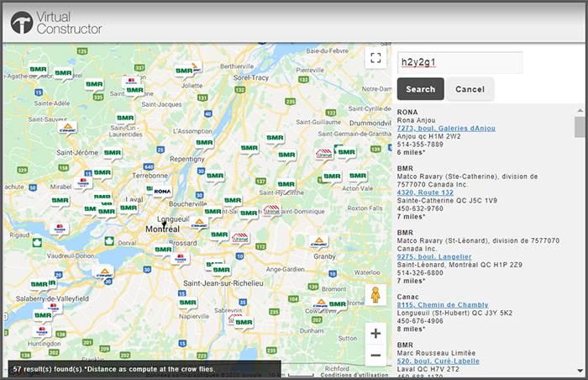Select the Unimat marker near Saint-Dominique
Image resolution: width=588 pixels, height=380 pixels.
(271, 210)
